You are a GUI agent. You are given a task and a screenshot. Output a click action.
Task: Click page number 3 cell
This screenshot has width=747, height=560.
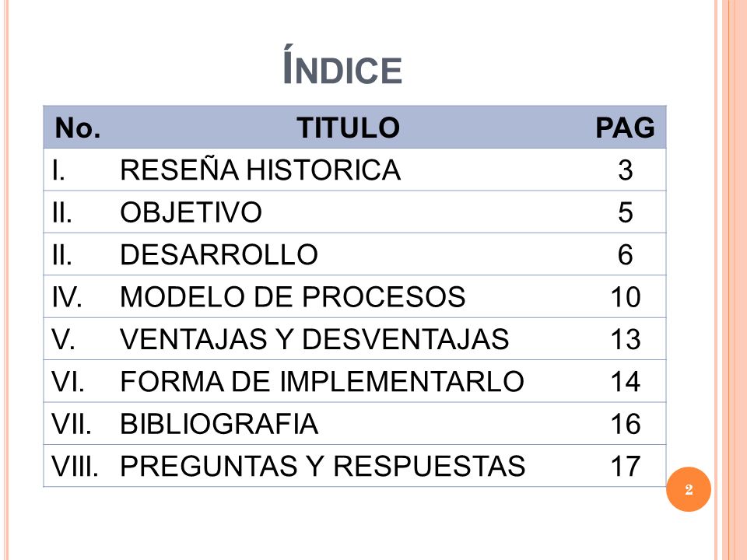pos(626,170)
